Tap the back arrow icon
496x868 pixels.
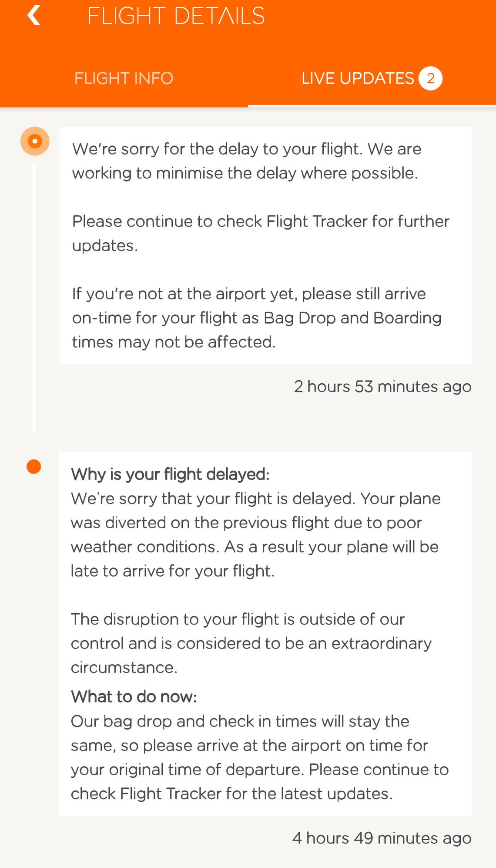[34, 16]
